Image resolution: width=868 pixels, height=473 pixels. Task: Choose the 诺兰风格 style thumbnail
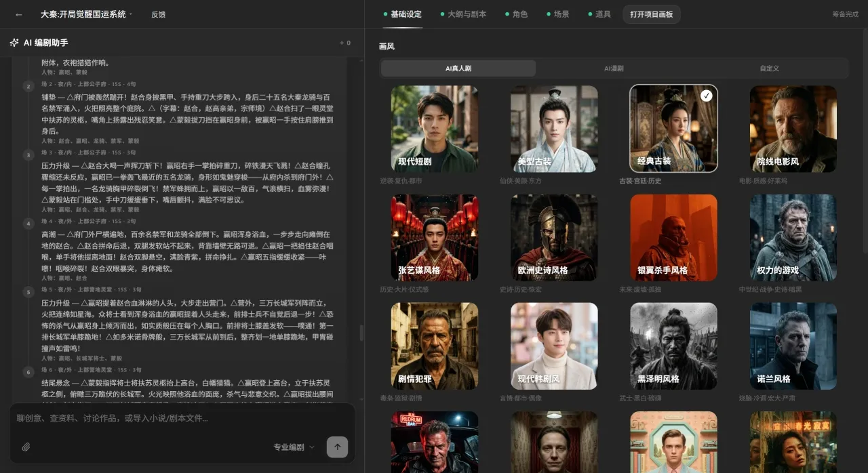point(793,346)
